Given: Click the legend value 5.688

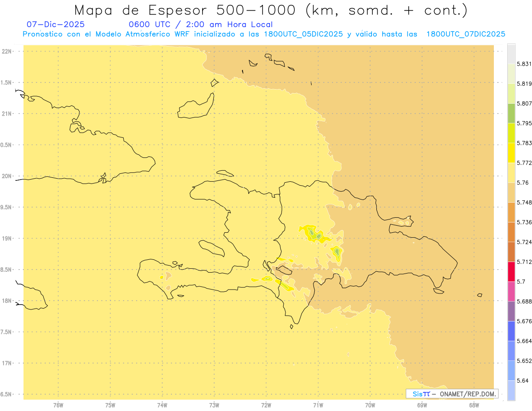Looking at the screenshot, I should click(524, 301).
